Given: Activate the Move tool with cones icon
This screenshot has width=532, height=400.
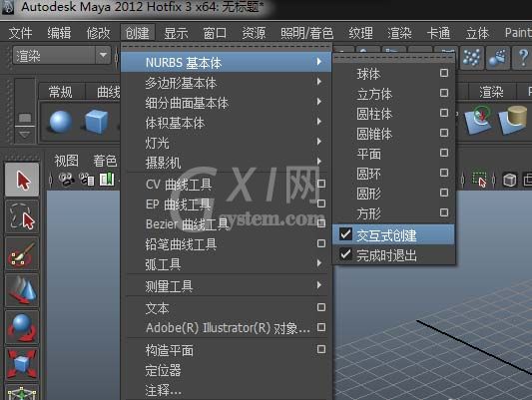Looking at the screenshot, I should [x=22, y=291].
